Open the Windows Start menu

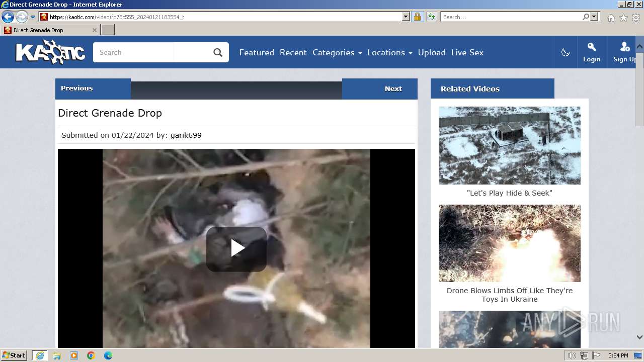14,355
